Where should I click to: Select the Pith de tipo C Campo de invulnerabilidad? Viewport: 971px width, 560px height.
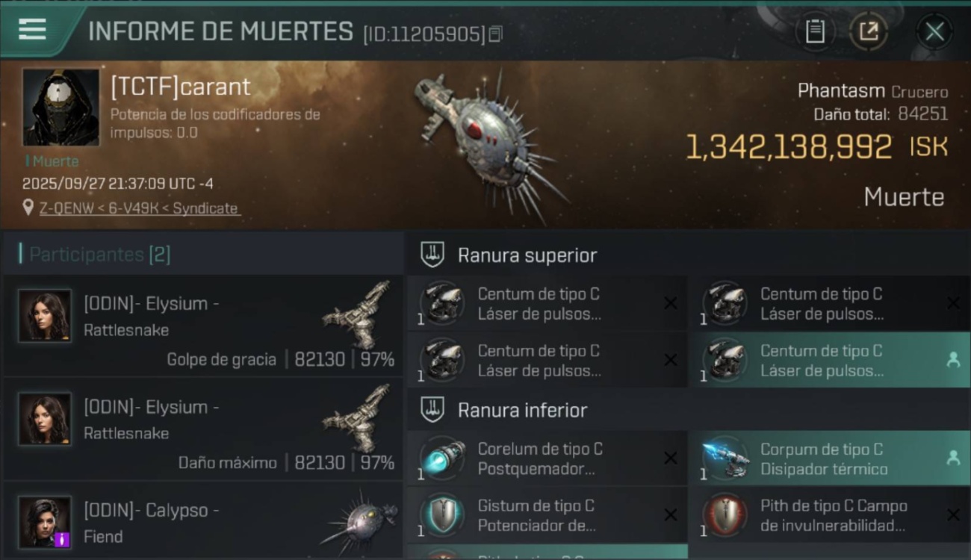[x=830, y=515]
